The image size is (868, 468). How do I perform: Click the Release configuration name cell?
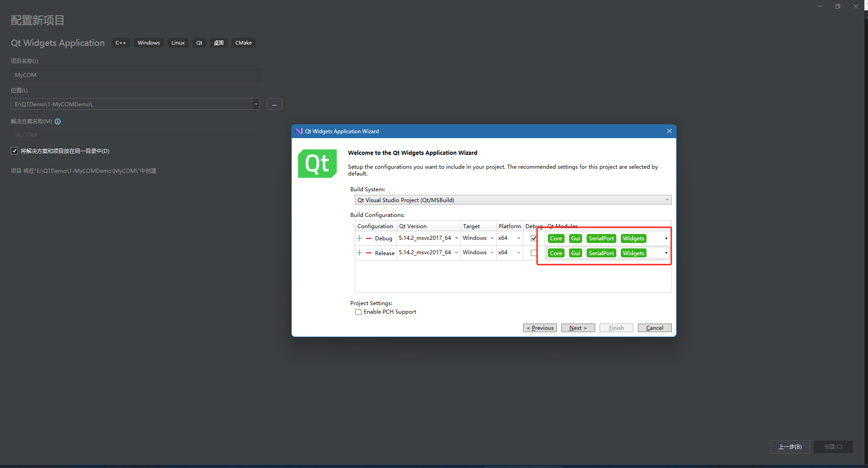[x=384, y=253]
